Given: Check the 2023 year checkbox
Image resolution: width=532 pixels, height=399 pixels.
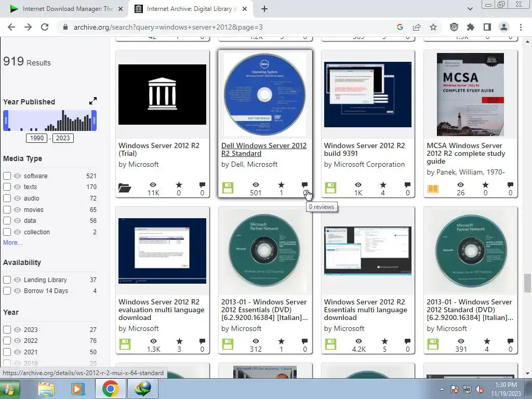Looking at the screenshot, I should (7, 329).
